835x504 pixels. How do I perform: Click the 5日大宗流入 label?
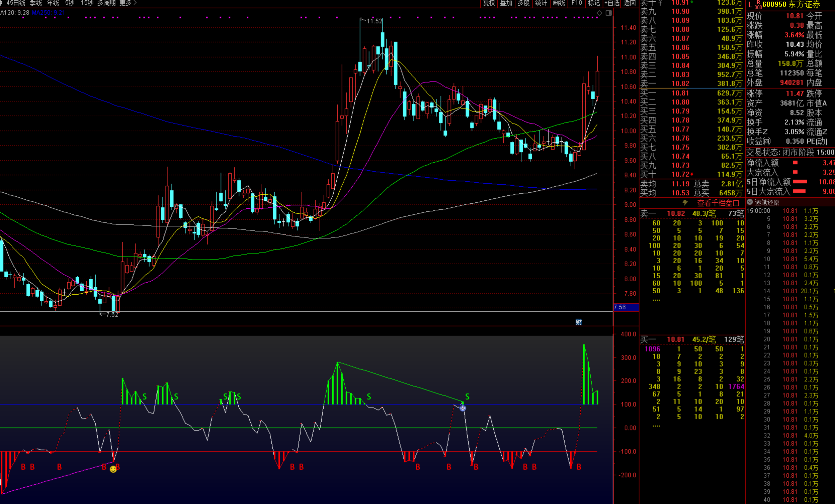click(768, 191)
